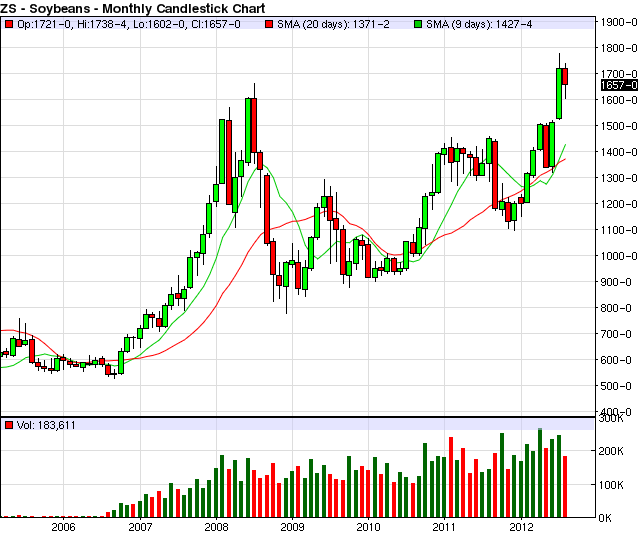Image resolution: width=640 pixels, height=536 pixels.
Task: Click the 200K volume axis label
Action: [611, 451]
